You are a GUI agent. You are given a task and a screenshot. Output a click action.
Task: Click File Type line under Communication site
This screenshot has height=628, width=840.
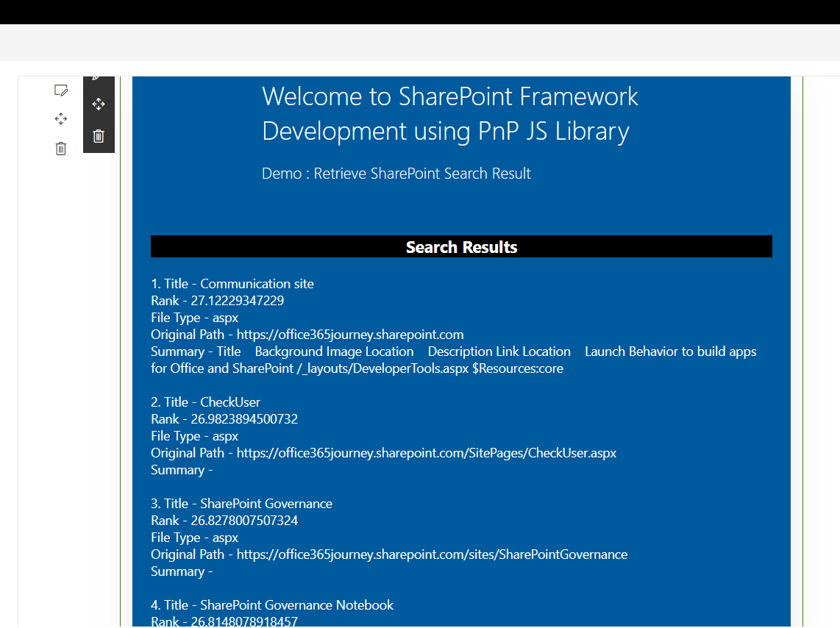click(x=194, y=318)
